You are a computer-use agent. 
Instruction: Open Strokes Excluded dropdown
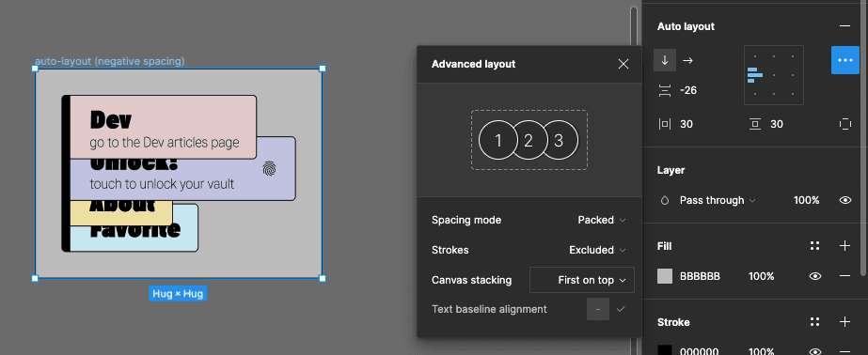coord(597,250)
